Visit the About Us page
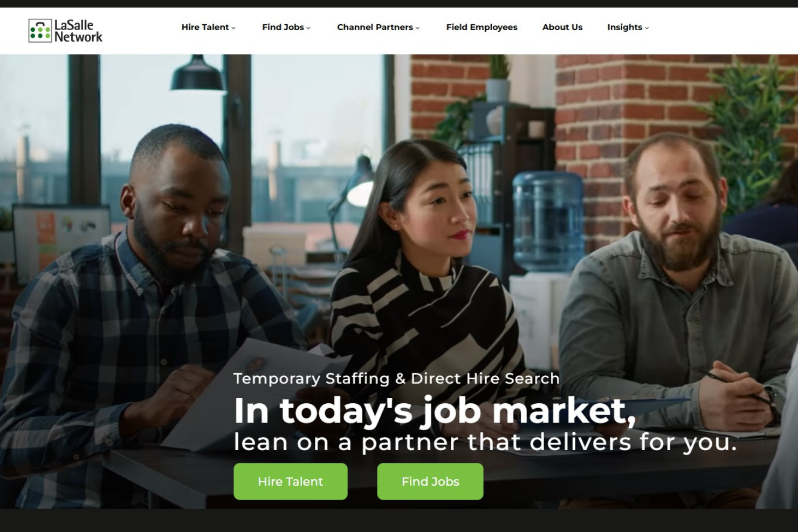Image resolution: width=798 pixels, height=532 pixels. (x=562, y=27)
